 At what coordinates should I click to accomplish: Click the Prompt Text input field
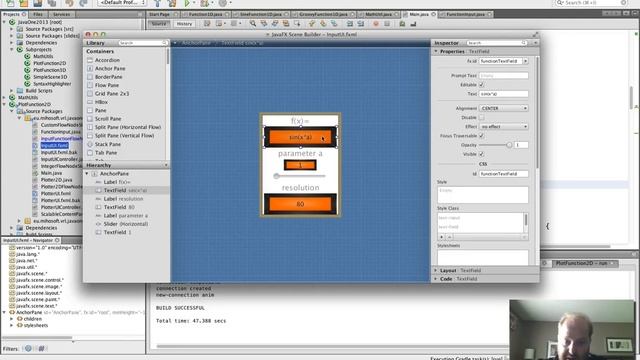point(504,76)
